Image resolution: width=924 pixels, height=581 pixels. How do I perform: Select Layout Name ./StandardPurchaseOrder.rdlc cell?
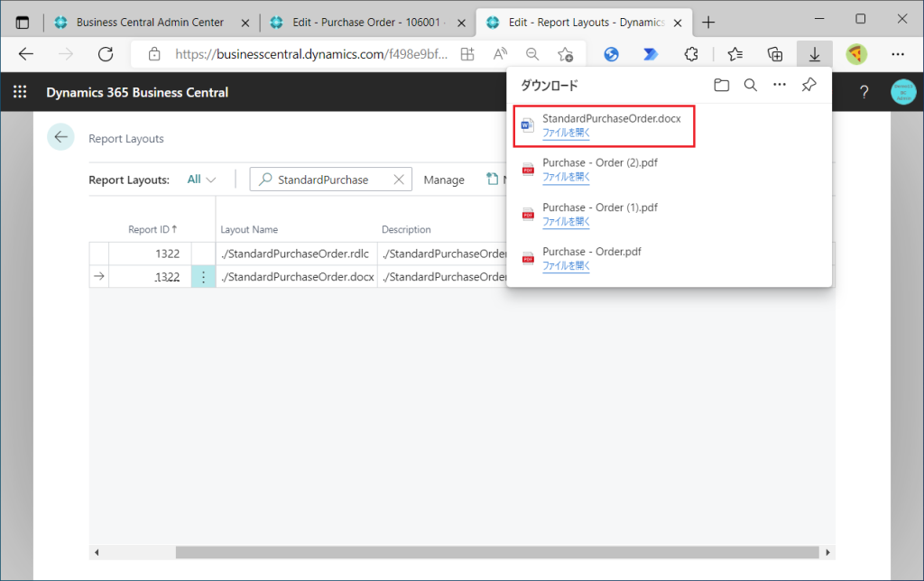pos(296,254)
